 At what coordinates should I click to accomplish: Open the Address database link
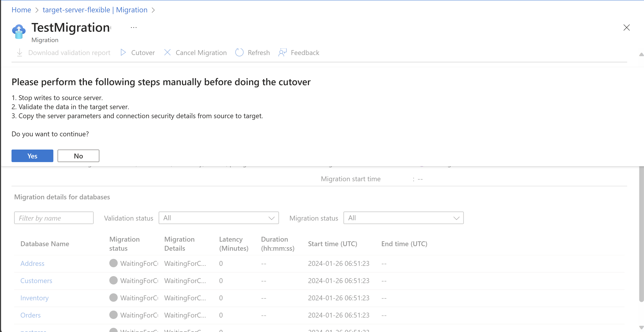pyautogui.click(x=32, y=263)
